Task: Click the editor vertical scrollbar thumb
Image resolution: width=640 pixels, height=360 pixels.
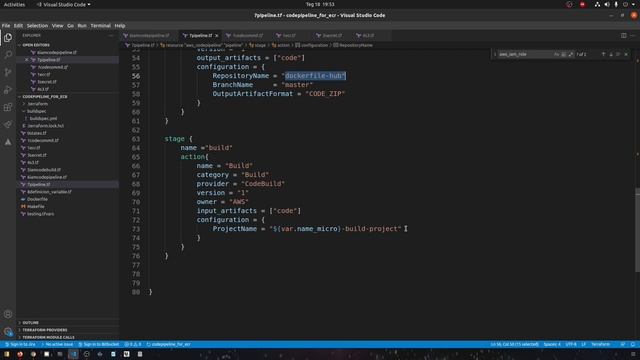Action: tap(637, 230)
